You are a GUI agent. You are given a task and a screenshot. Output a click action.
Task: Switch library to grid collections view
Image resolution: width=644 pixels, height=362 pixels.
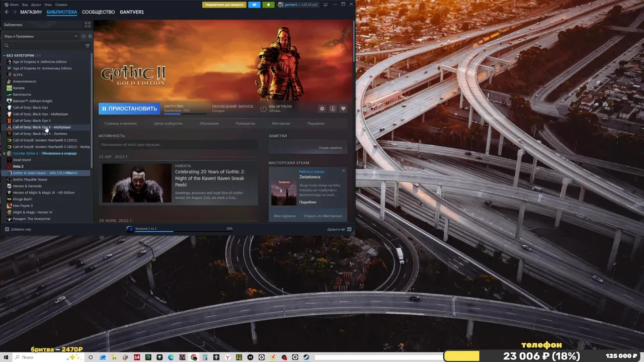(x=88, y=24)
